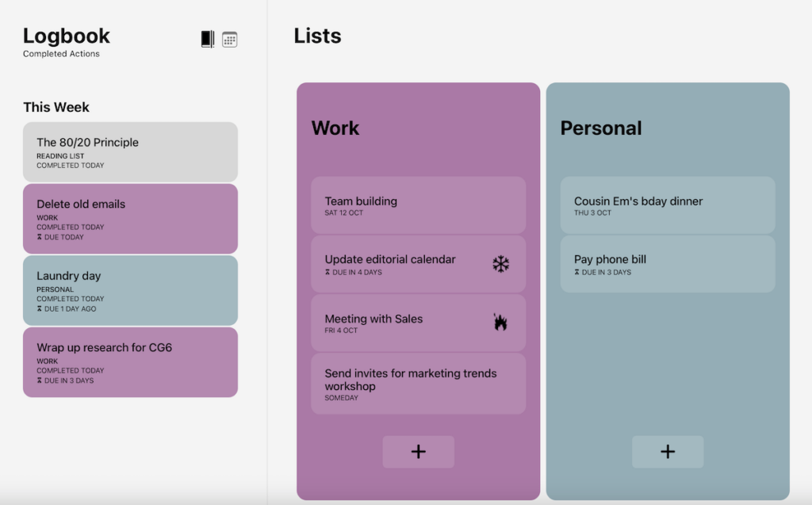Click the Work list header

(335, 128)
